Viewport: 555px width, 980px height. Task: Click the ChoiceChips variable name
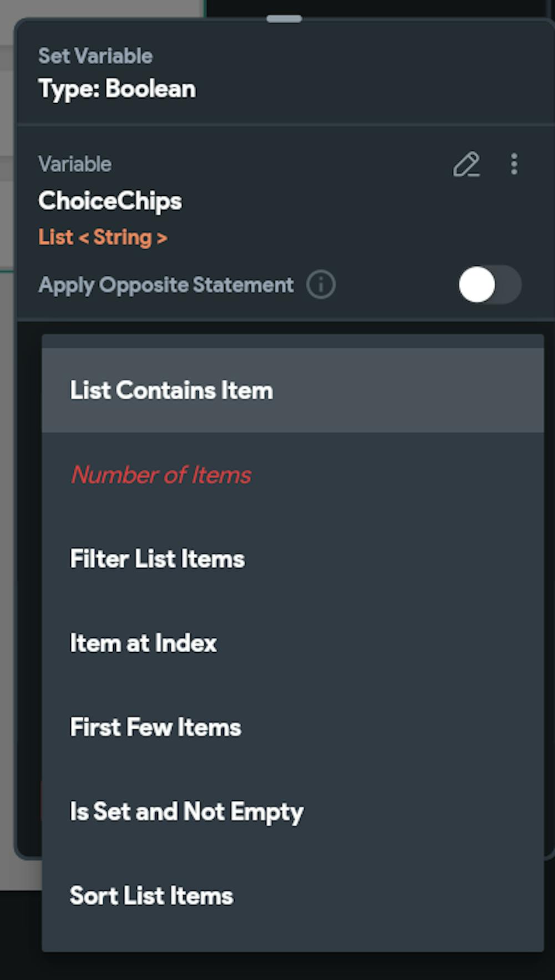tap(110, 201)
